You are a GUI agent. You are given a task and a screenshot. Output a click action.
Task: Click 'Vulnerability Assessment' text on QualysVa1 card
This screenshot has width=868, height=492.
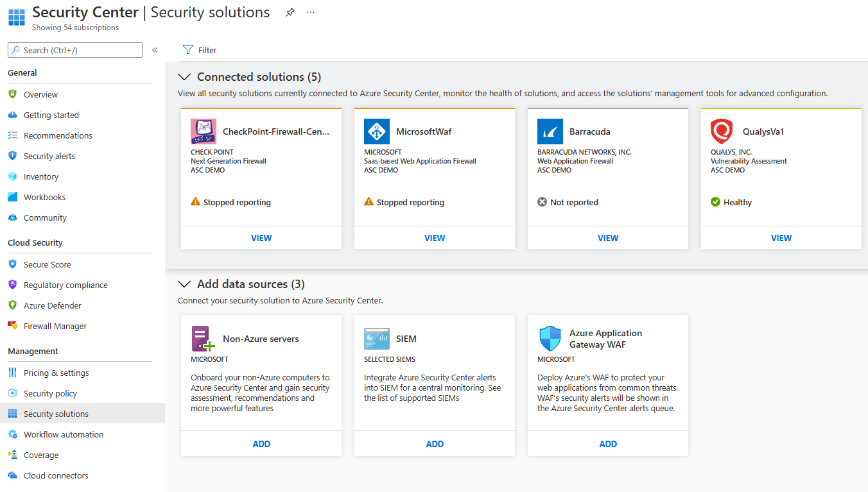749,161
